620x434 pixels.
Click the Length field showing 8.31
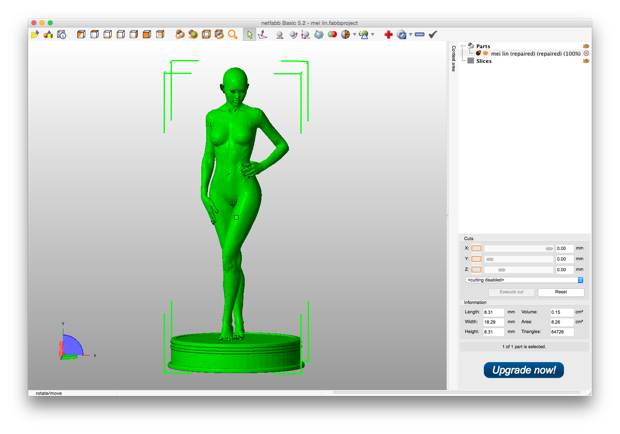493,312
